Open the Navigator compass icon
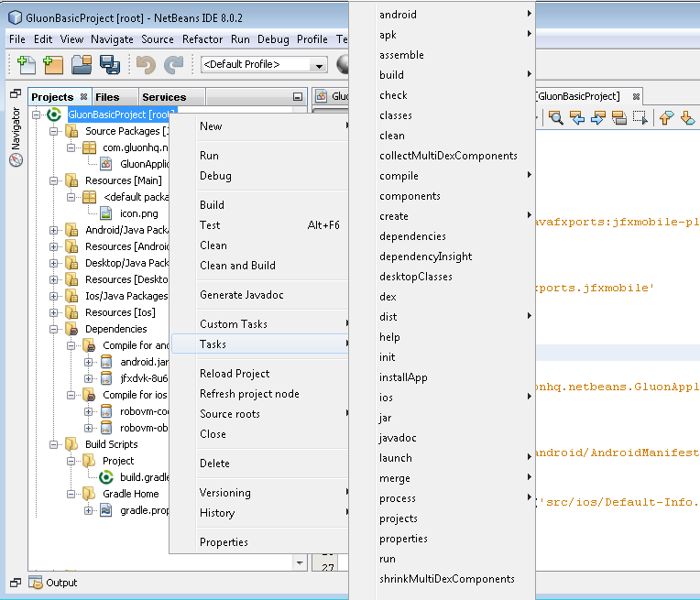Image resolution: width=700 pixels, height=600 pixels. pyautogui.click(x=16, y=159)
